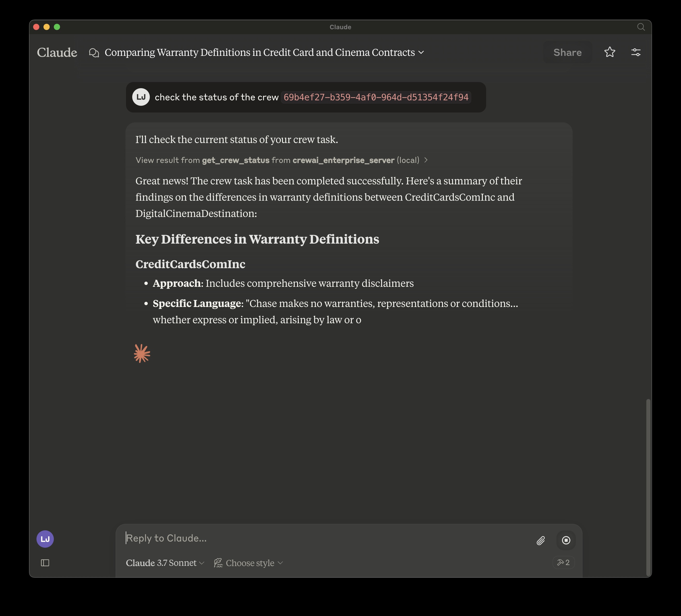Star this conversation as a favorite

[x=610, y=52]
